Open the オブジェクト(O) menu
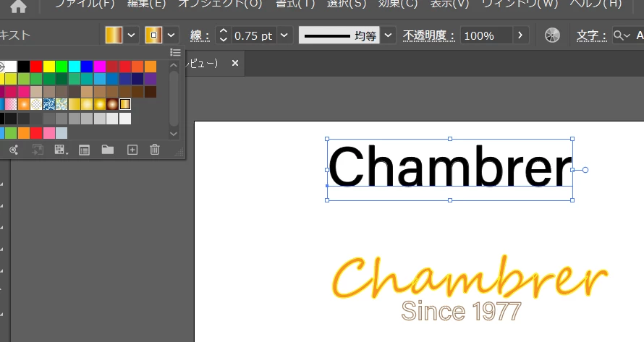Image resolution: width=644 pixels, height=342 pixels. [220, 4]
